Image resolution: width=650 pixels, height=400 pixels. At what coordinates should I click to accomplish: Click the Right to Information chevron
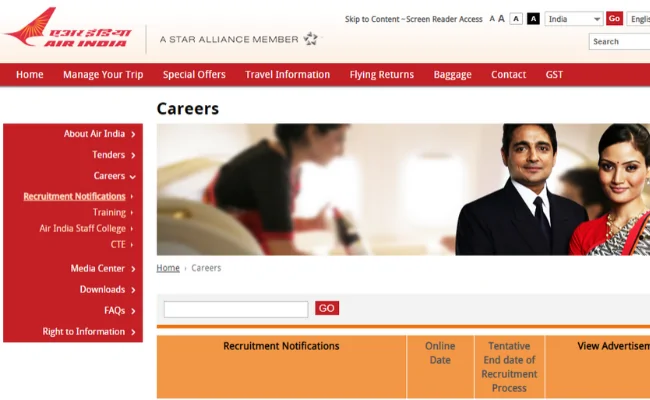pos(133,332)
